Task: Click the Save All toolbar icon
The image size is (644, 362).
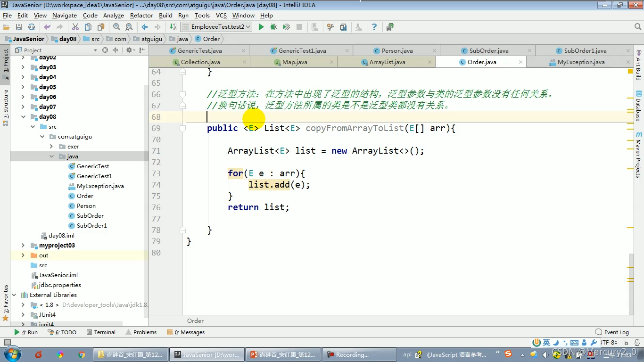Action: (x=19, y=27)
